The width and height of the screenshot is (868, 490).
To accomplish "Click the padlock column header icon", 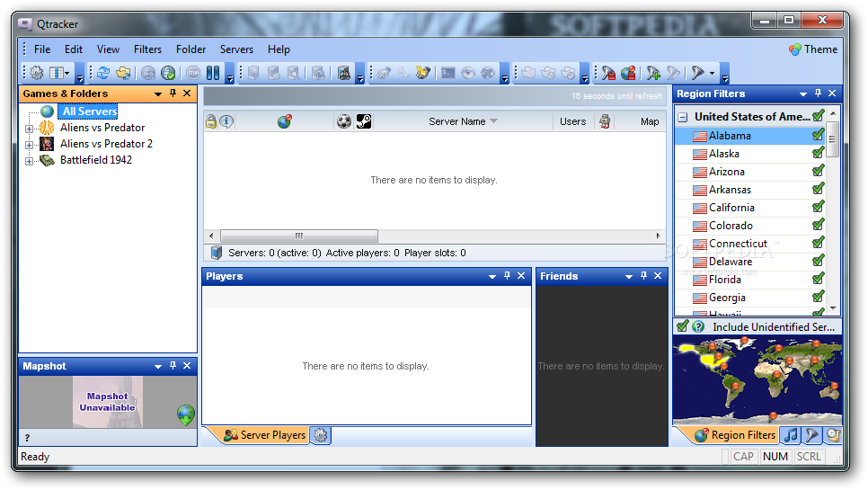I will click(211, 121).
